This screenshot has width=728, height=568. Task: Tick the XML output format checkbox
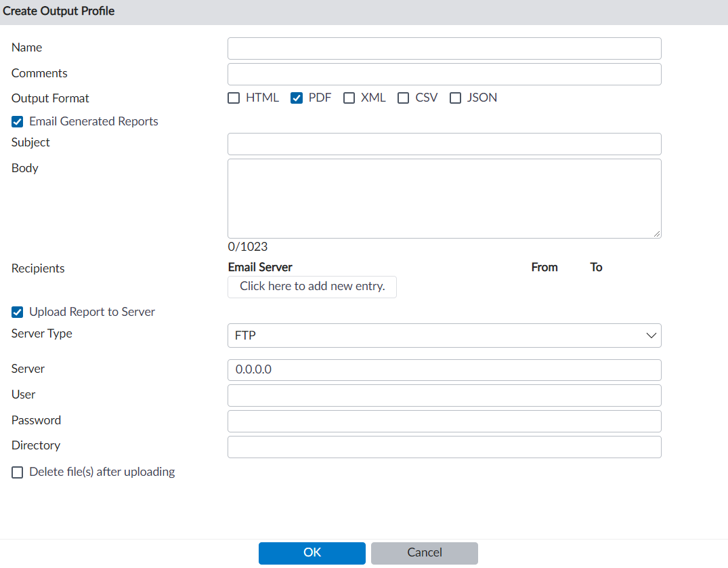click(349, 98)
